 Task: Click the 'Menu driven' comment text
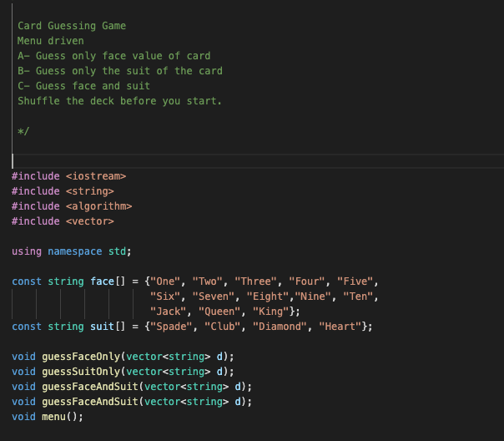pyautogui.click(x=50, y=41)
